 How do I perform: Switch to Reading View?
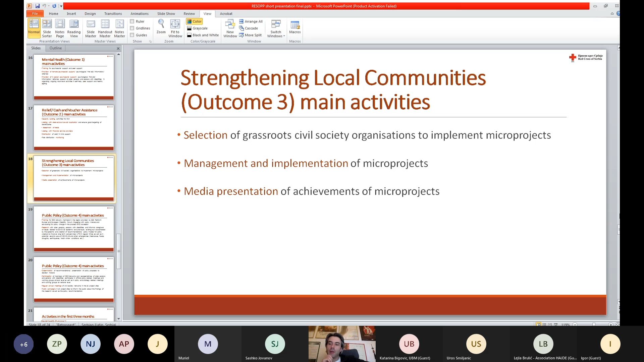tap(74, 28)
